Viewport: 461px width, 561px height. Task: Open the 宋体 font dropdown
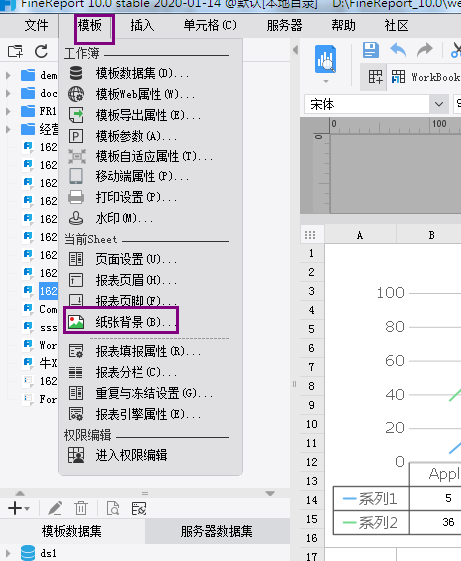[439, 104]
